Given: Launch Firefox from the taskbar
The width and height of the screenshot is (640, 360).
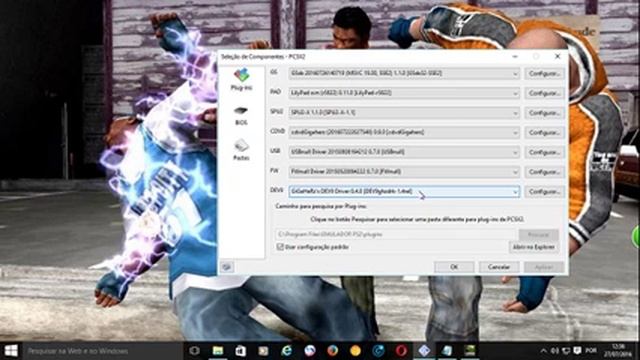Looking at the screenshot, I should click(x=333, y=351).
